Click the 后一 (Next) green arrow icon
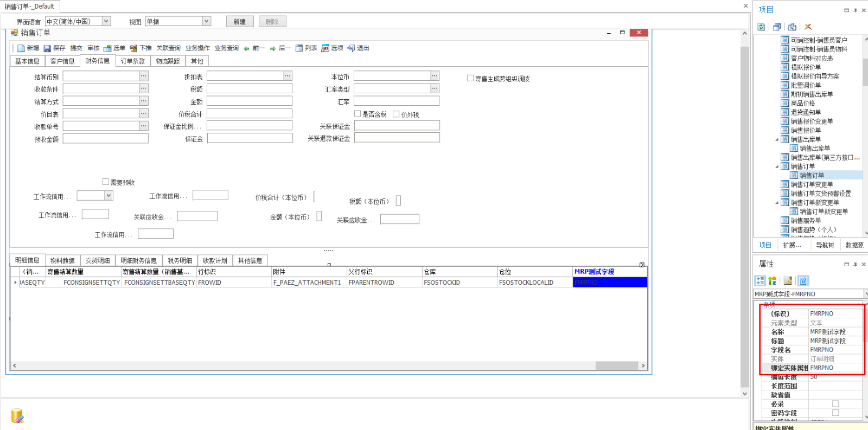This screenshot has width=868, height=430. click(x=272, y=49)
